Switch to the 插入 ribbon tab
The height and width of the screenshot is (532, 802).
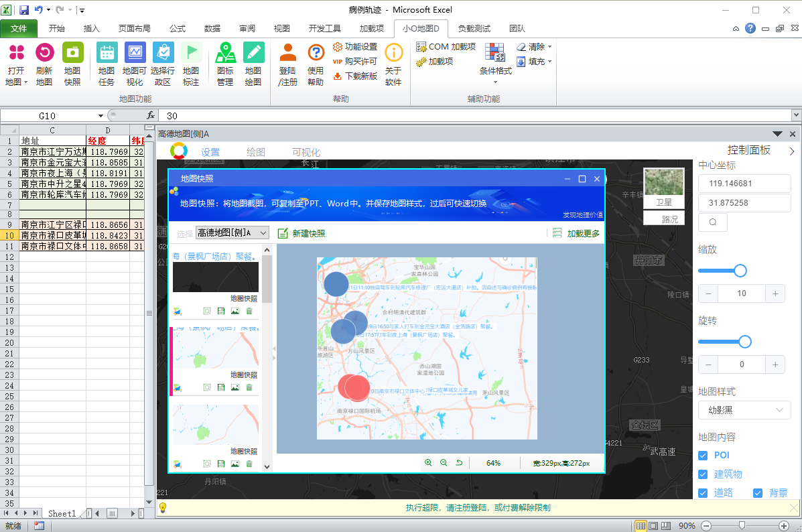pos(92,29)
